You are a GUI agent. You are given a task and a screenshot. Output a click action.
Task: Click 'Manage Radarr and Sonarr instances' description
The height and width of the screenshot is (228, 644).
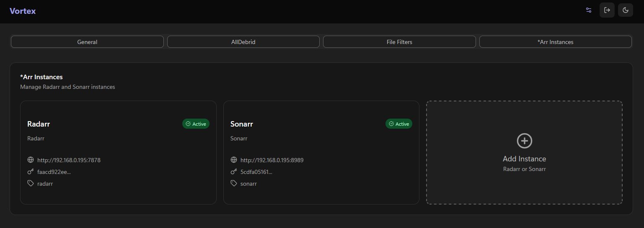67,87
